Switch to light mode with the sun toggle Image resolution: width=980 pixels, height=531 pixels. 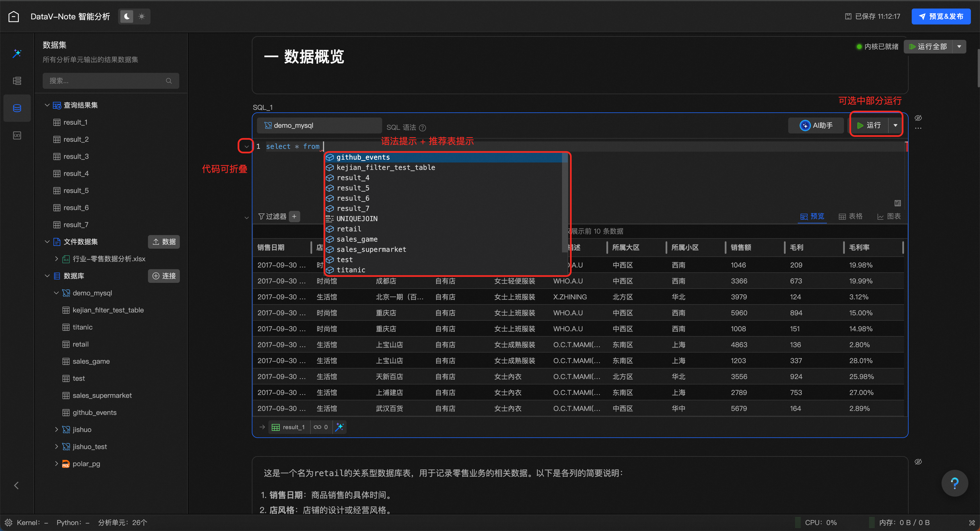[x=141, y=16]
